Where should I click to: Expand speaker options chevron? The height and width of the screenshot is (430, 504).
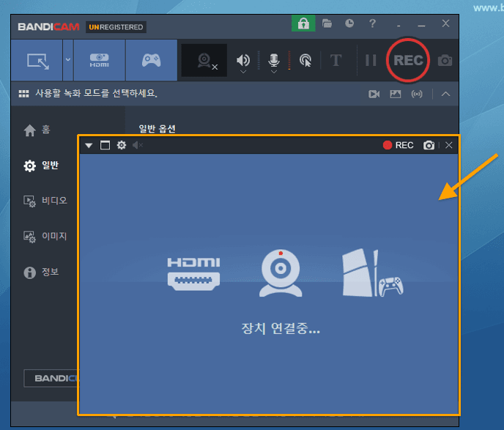[x=243, y=72]
